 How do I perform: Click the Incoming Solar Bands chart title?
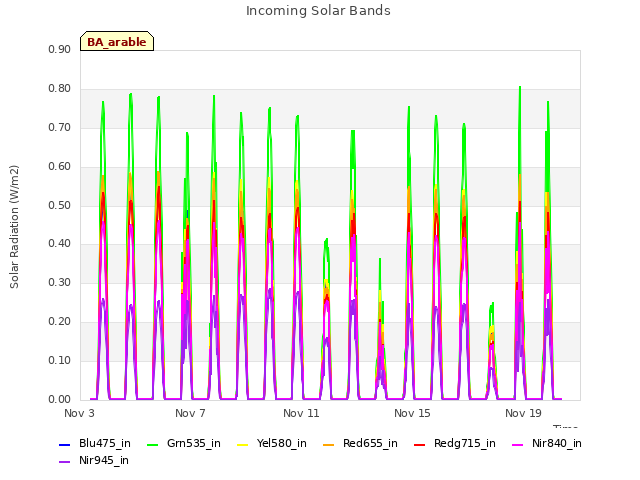point(318,11)
